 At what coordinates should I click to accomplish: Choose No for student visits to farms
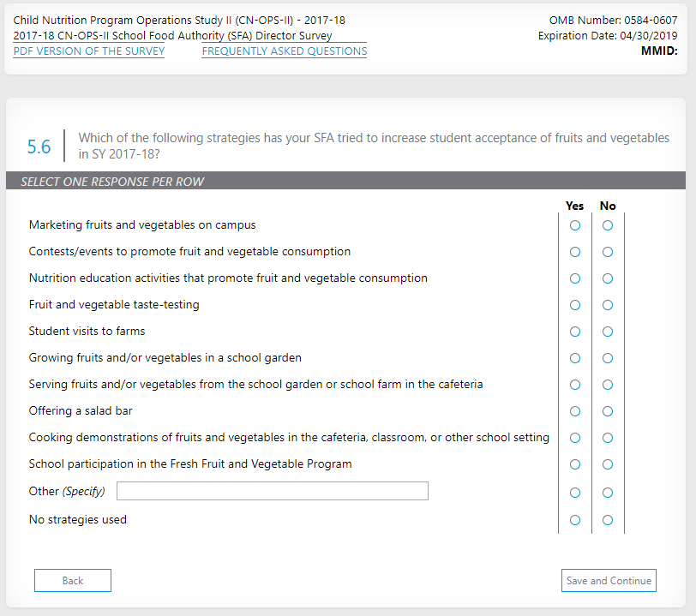click(608, 332)
